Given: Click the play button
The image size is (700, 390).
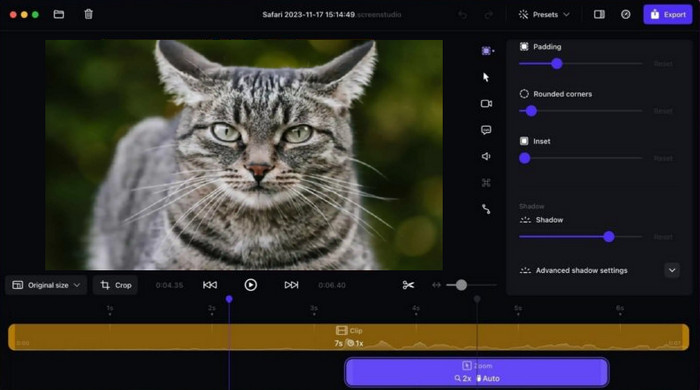Looking at the screenshot, I should (x=250, y=285).
